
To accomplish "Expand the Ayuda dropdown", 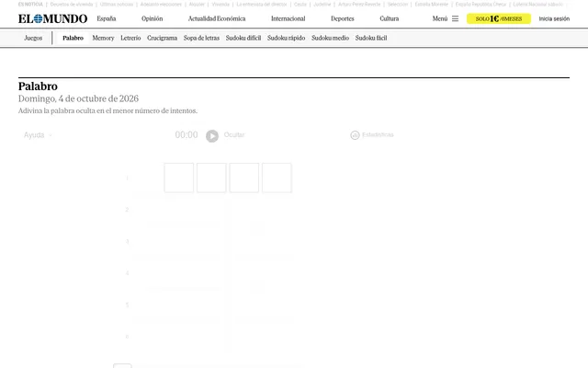I will pos(38,135).
